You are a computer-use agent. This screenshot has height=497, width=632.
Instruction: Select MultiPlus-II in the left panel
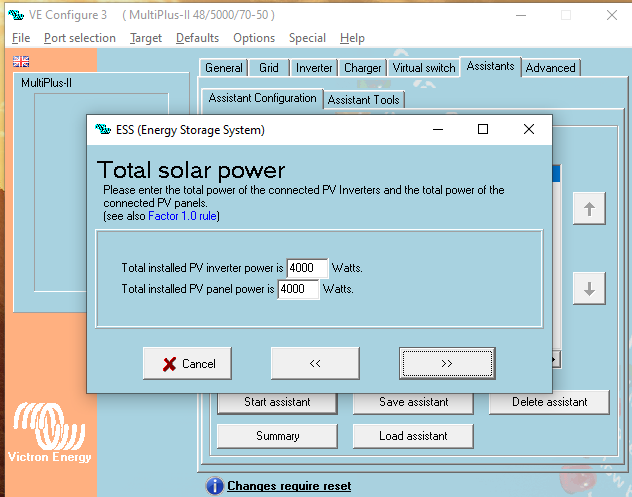(47, 83)
